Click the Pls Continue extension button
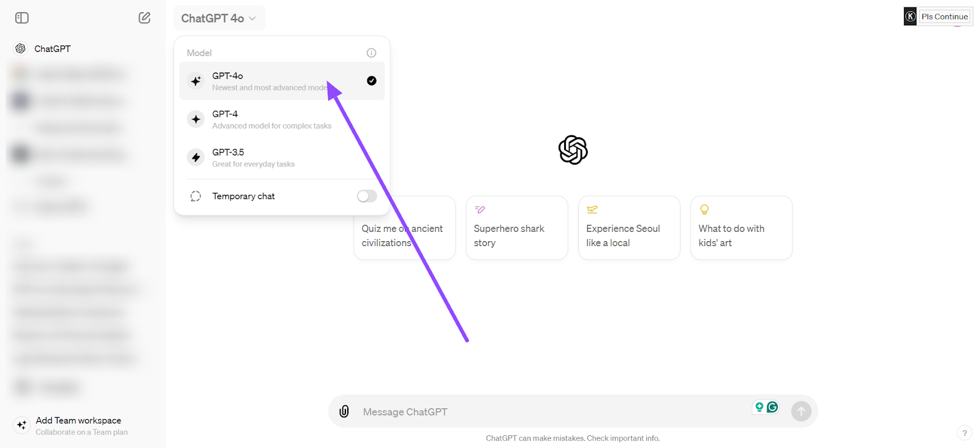The image size is (980, 448). (944, 17)
